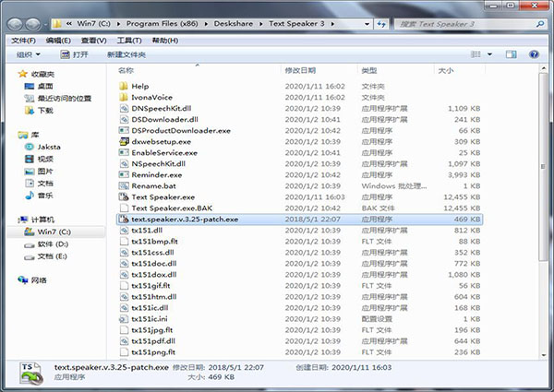
Task: Click the 打开 (Open) toolbar button
Action: point(76,54)
